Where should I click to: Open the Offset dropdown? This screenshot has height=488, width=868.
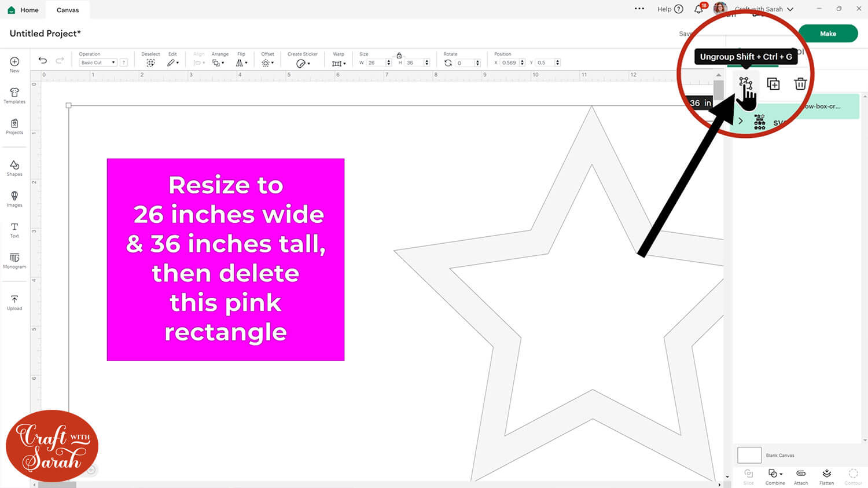(x=267, y=63)
